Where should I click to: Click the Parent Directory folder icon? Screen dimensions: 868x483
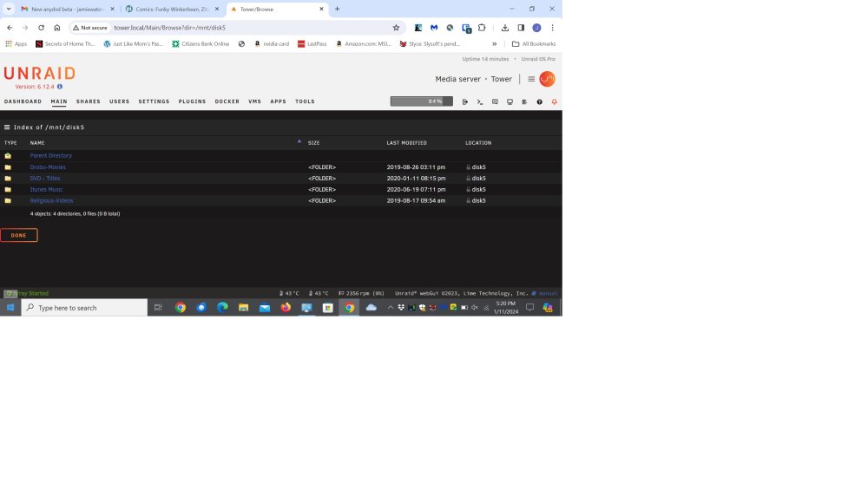[x=8, y=155]
